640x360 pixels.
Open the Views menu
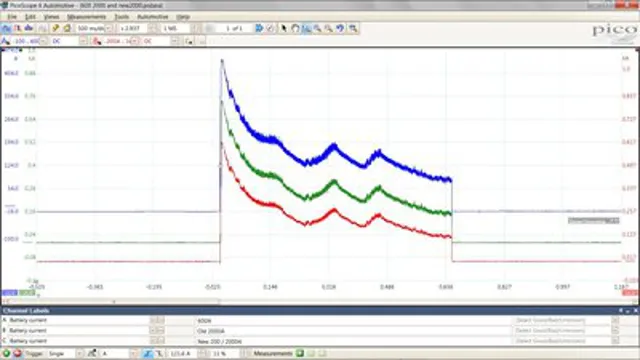point(51,17)
